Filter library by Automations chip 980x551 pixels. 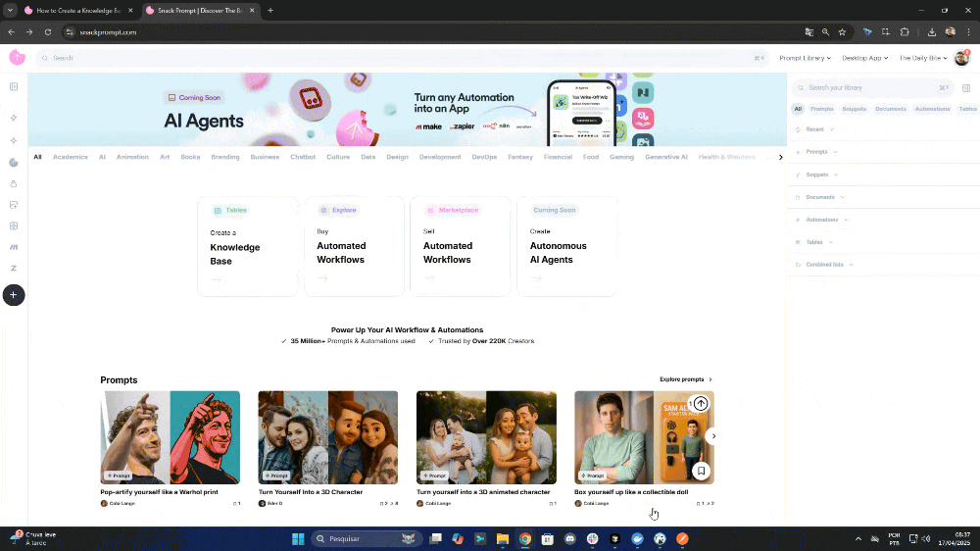[x=933, y=109]
